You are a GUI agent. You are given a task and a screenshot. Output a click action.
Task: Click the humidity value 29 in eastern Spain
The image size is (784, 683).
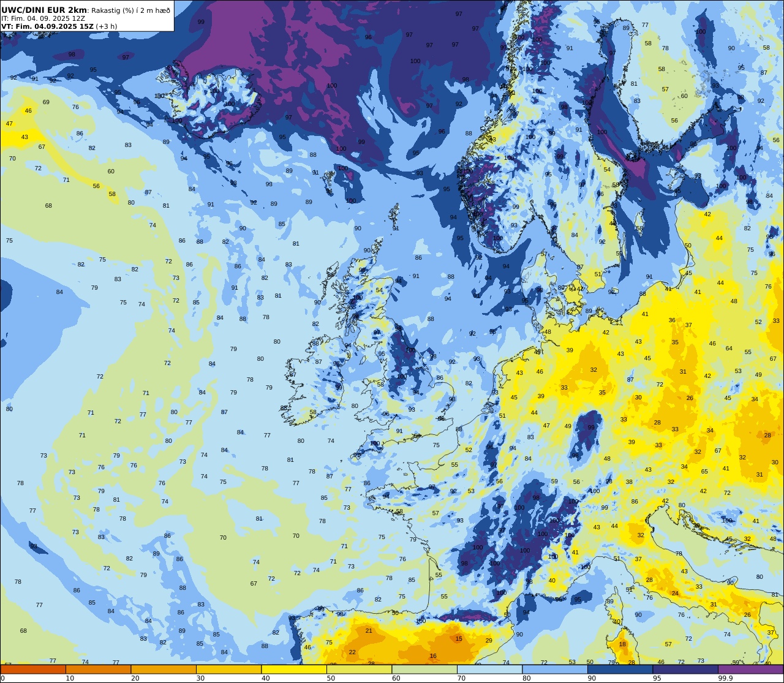tap(489, 640)
